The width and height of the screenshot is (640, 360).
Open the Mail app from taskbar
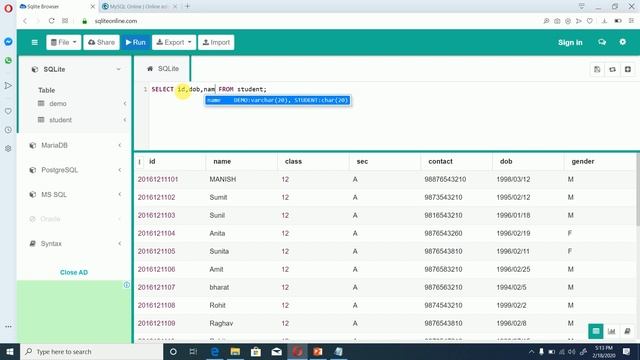[276, 351]
